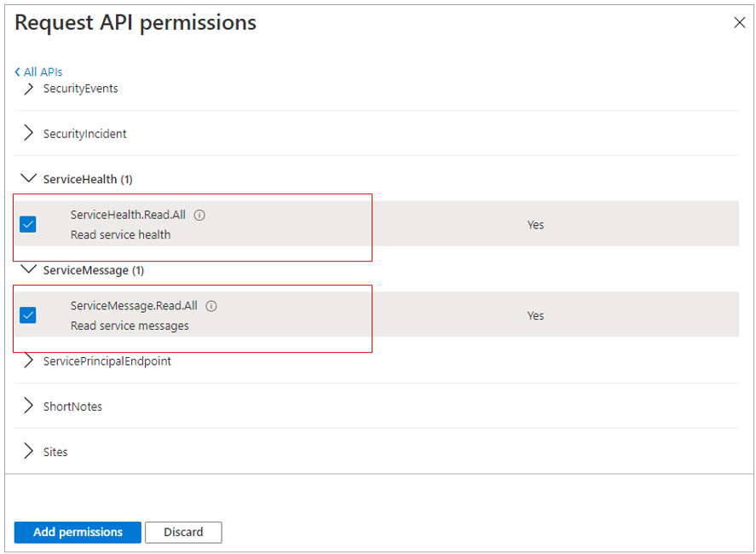Click the Request API permissions title
The height and width of the screenshot is (554, 756).
click(x=136, y=23)
